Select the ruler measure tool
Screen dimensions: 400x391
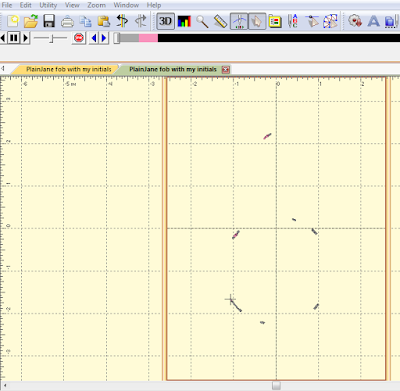(x=220, y=22)
